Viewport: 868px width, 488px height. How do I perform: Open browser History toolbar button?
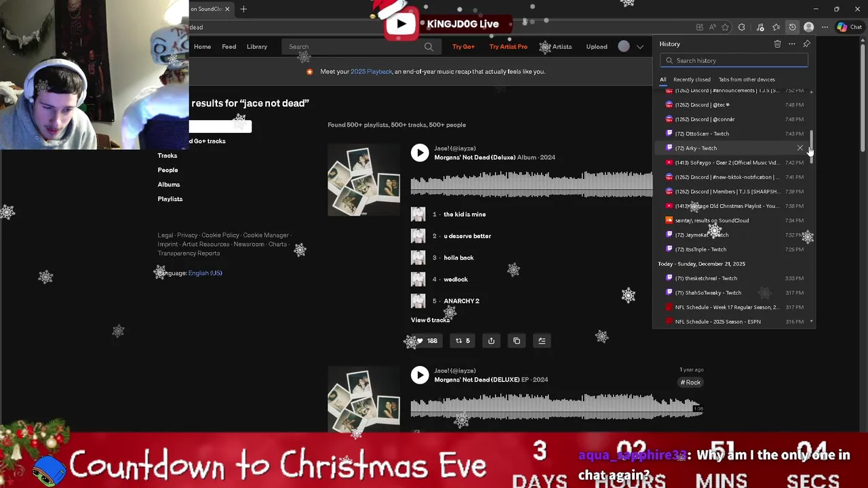(x=792, y=27)
